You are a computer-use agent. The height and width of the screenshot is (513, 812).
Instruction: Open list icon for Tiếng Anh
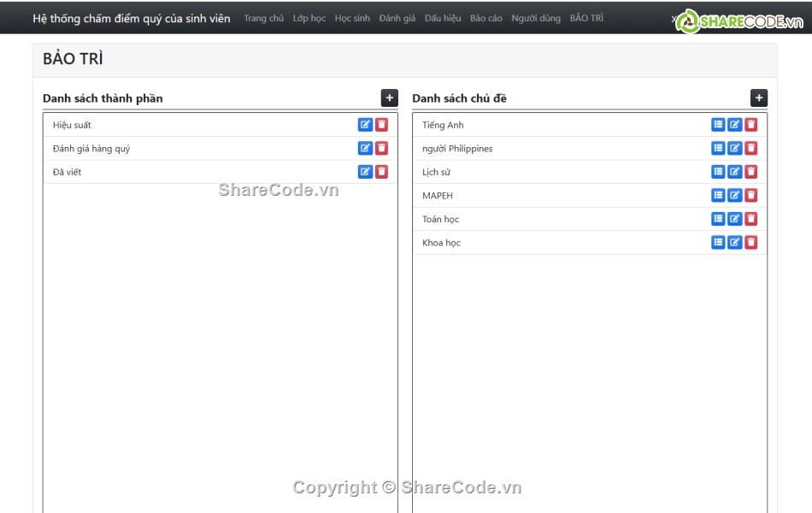coord(718,125)
